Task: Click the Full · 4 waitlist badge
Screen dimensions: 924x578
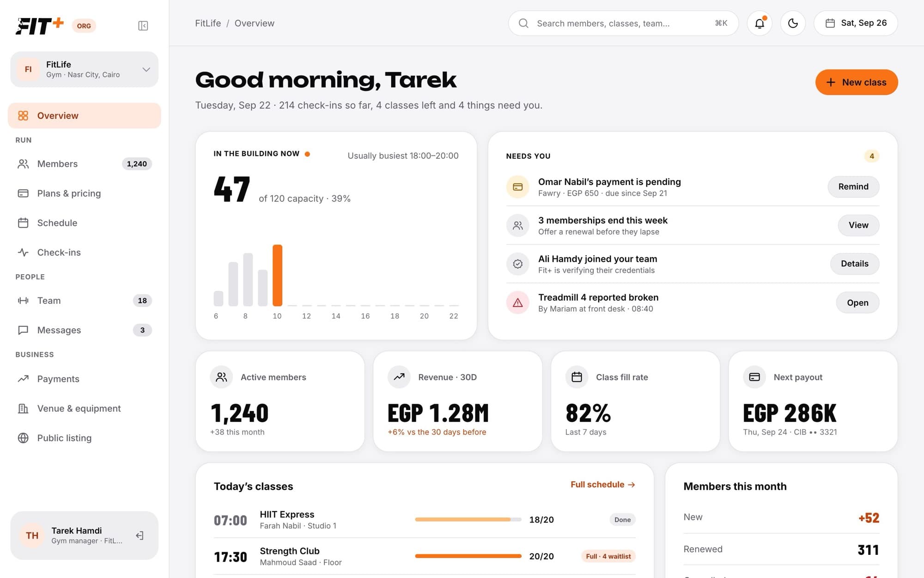Action: [608, 556]
